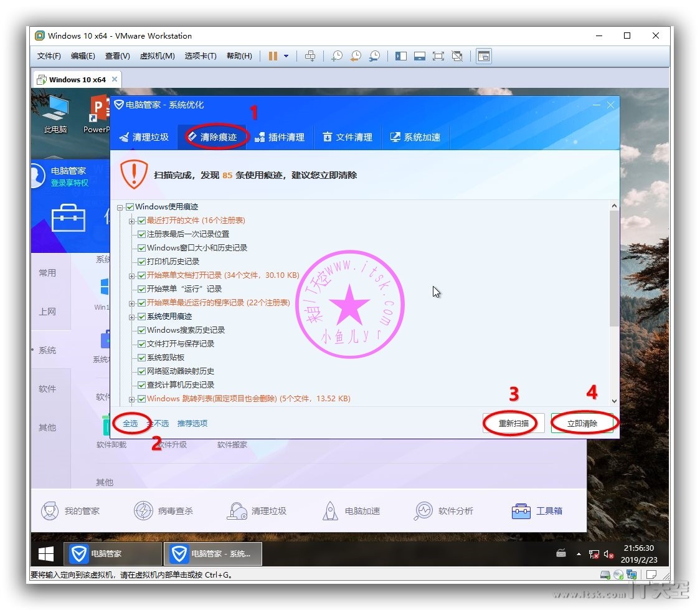Click 推荐选项 link
The height and width of the screenshot is (610, 700).
[x=192, y=423]
